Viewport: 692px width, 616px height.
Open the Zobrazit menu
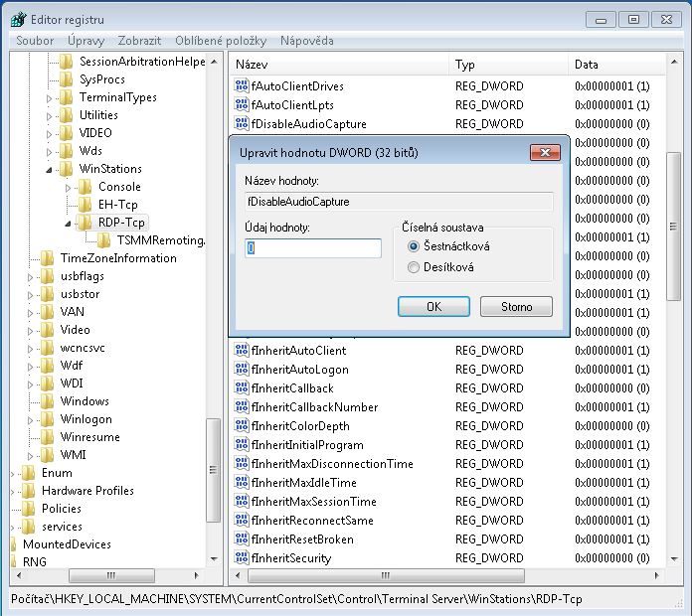[139, 41]
